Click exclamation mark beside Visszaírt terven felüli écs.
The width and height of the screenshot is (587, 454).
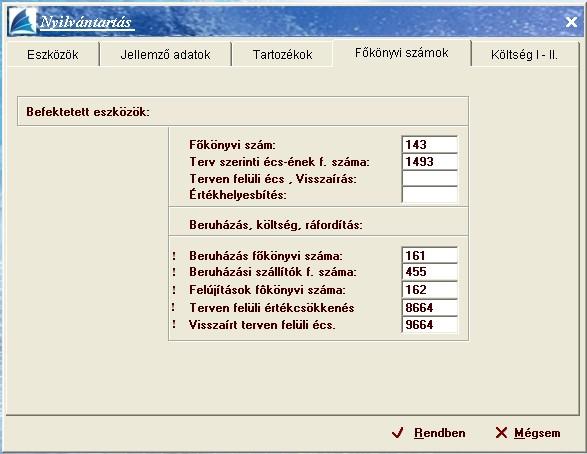174,324
